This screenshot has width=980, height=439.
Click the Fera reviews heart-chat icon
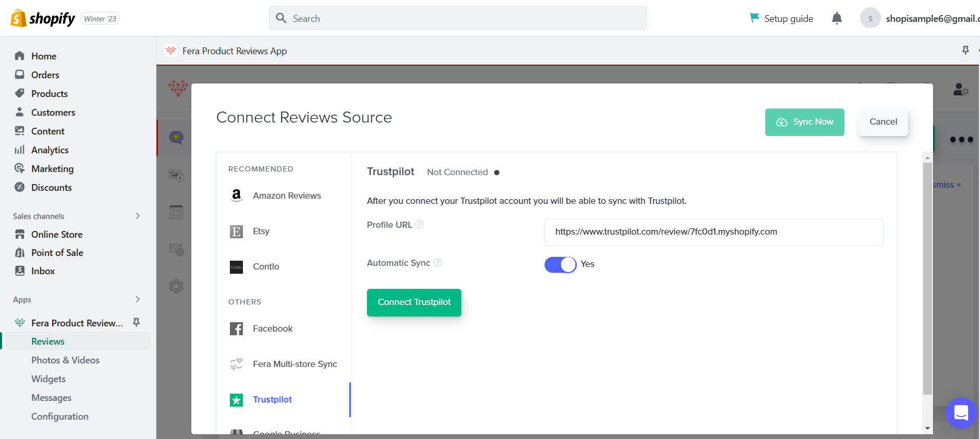[176, 138]
